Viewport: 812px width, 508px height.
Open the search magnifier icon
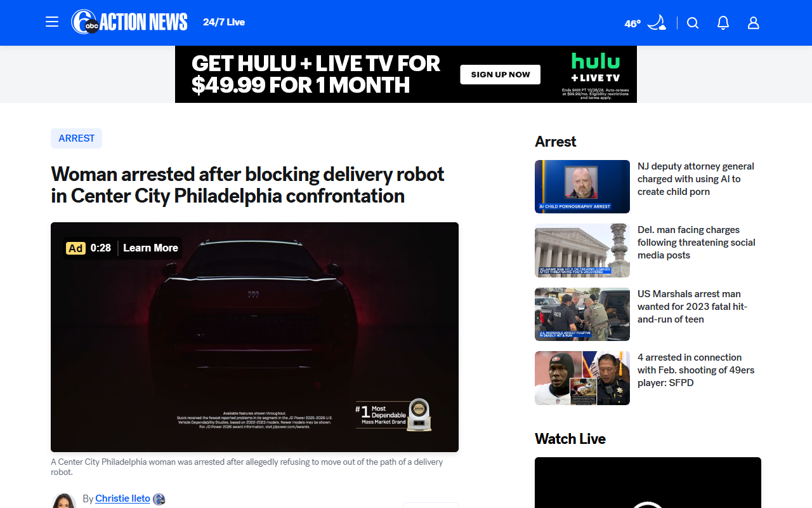693,23
